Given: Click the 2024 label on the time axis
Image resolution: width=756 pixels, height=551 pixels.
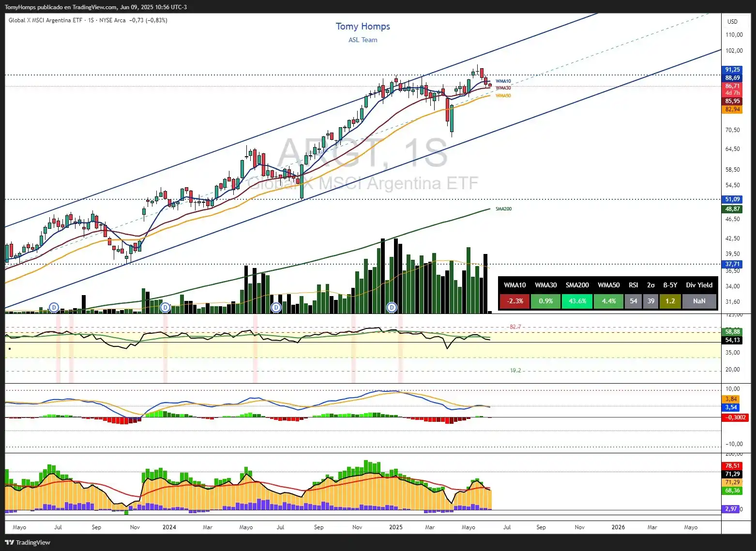Looking at the screenshot, I should click(169, 527).
